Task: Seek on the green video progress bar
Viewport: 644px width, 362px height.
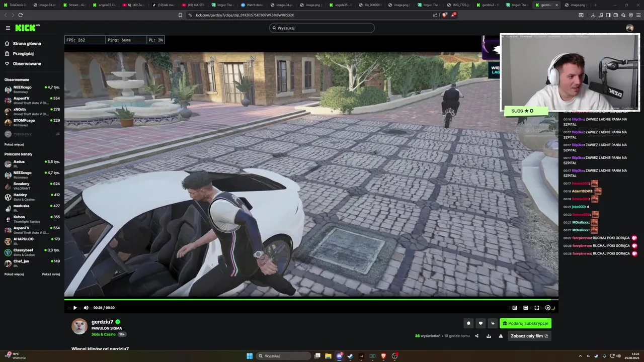Action: pos(311,300)
